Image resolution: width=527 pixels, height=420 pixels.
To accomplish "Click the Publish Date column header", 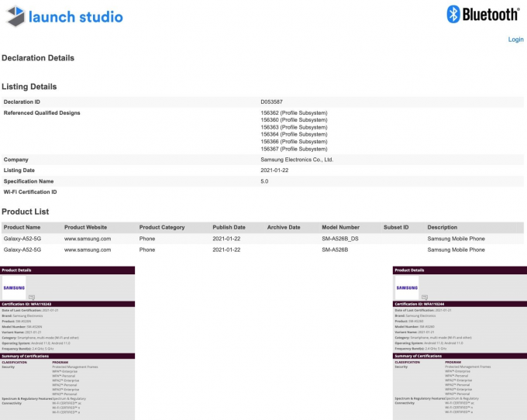I will click(229, 228).
